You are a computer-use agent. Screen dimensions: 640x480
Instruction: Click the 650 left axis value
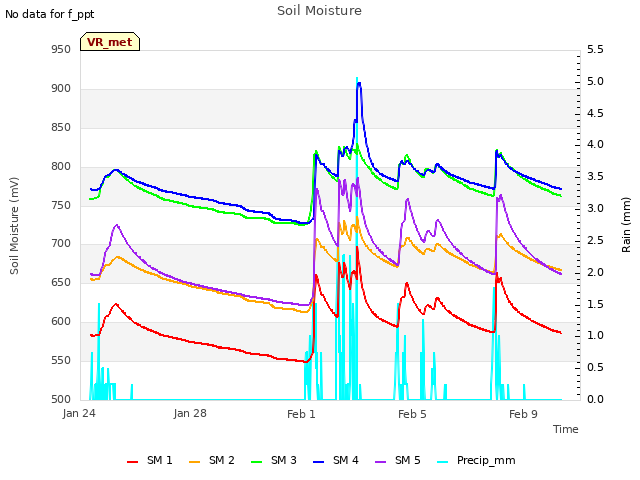coord(61,282)
